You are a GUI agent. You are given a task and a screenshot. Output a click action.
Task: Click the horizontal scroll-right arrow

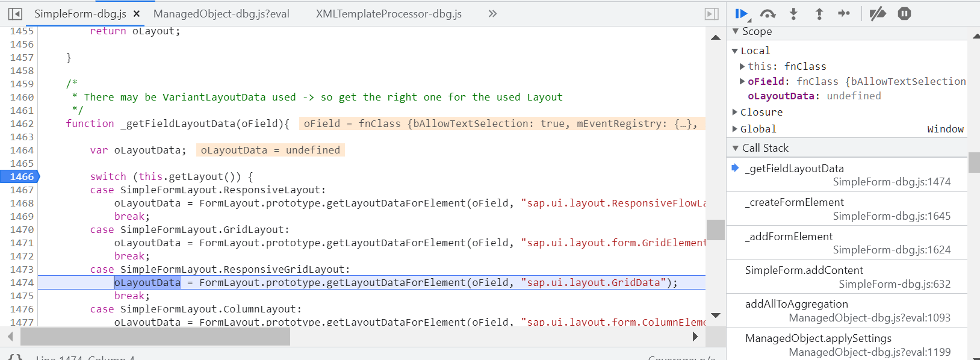pyautogui.click(x=695, y=337)
